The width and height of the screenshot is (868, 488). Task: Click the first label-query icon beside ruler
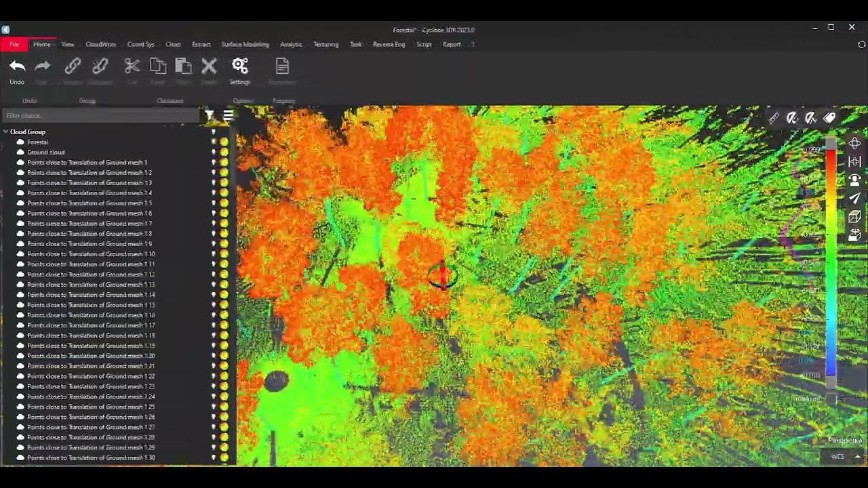click(x=792, y=118)
